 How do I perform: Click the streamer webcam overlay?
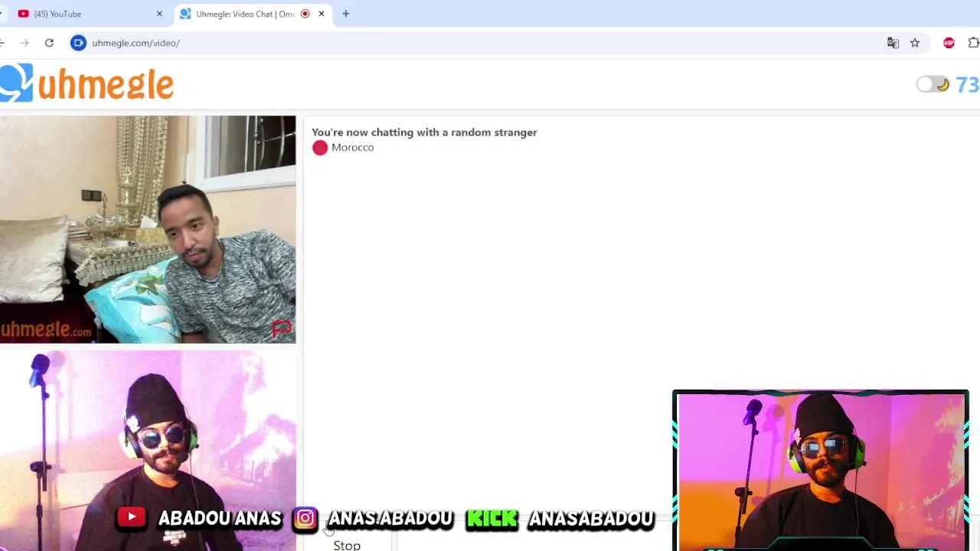(x=821, y=471)
